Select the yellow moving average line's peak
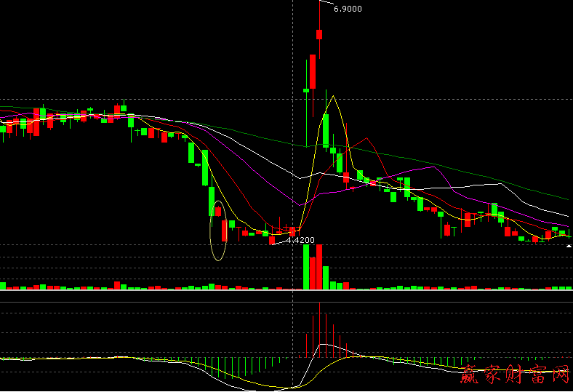Image resolution: width=573 pixels, height=392 pixels. 332,96
